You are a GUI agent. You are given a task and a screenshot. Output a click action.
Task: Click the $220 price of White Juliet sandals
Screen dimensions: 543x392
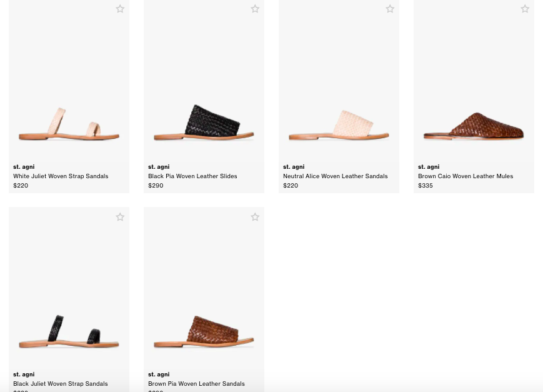click(21, 186)
